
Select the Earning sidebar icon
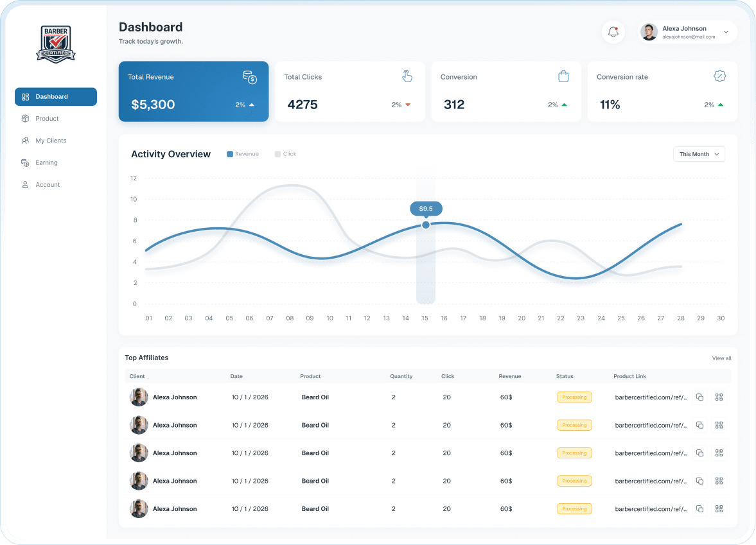click(x=27, y=162)
